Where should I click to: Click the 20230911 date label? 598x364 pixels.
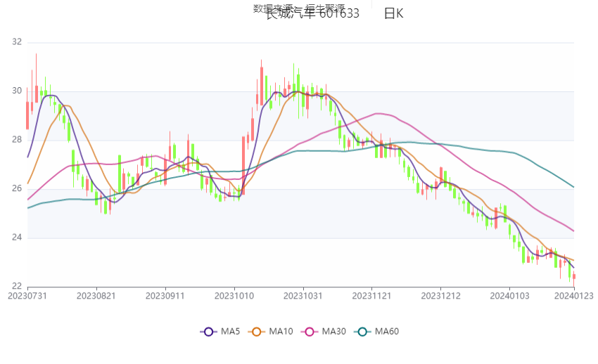tap(165, 296)
